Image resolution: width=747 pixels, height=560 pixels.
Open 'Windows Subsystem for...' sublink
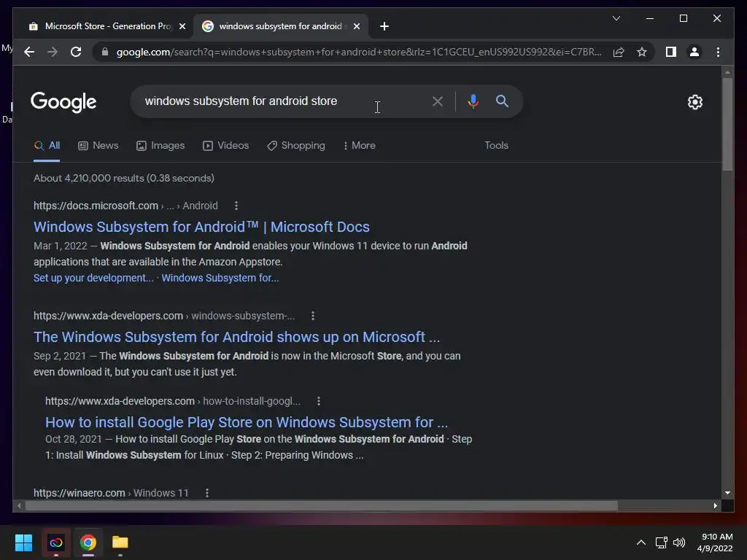[220, 278]
